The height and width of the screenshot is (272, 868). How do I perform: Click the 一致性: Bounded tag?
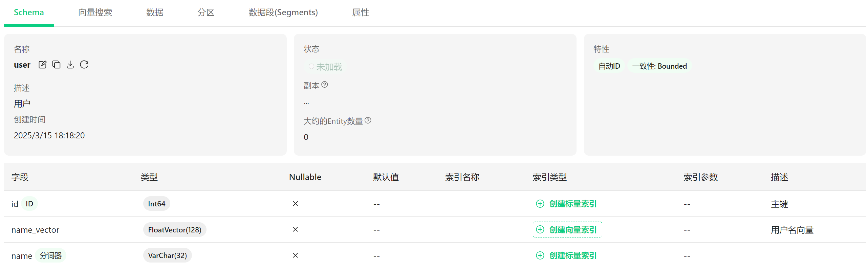[x=659, y=66]
